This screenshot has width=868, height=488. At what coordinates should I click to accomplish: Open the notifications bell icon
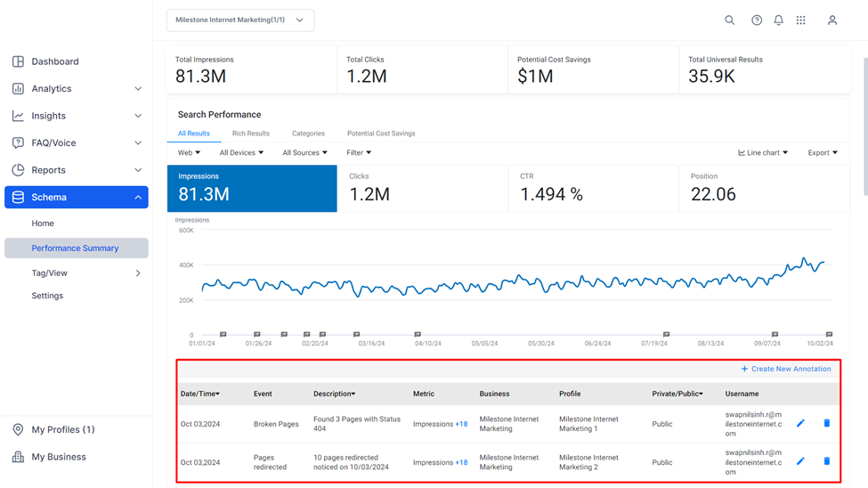point(778,20)
